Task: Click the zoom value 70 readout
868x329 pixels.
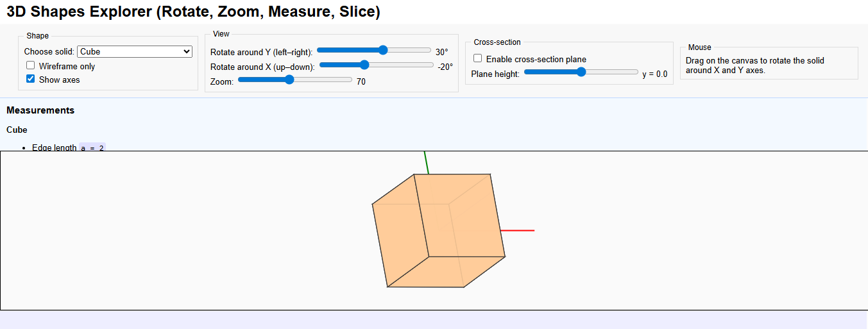Action: pos(361,81)
